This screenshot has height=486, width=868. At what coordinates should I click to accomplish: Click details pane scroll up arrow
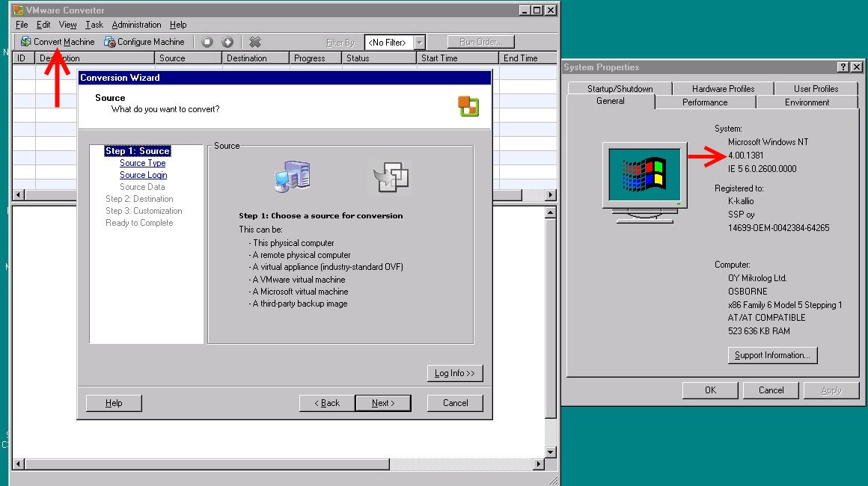pos(550,212)
